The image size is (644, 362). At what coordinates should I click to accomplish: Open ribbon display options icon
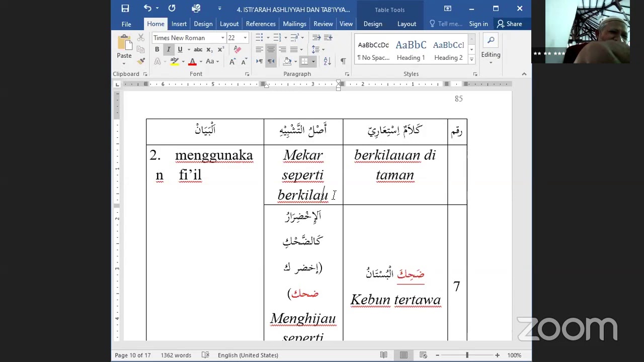click(x=447, y=9)
